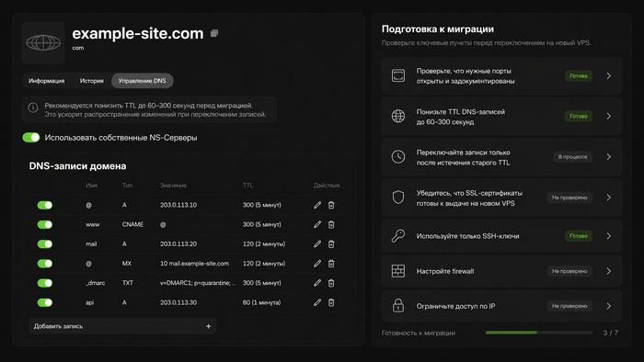Image resolution: width=644 pixels, height=362 pixels.
Task: Delete the mail A record
Action: [331, 243]
